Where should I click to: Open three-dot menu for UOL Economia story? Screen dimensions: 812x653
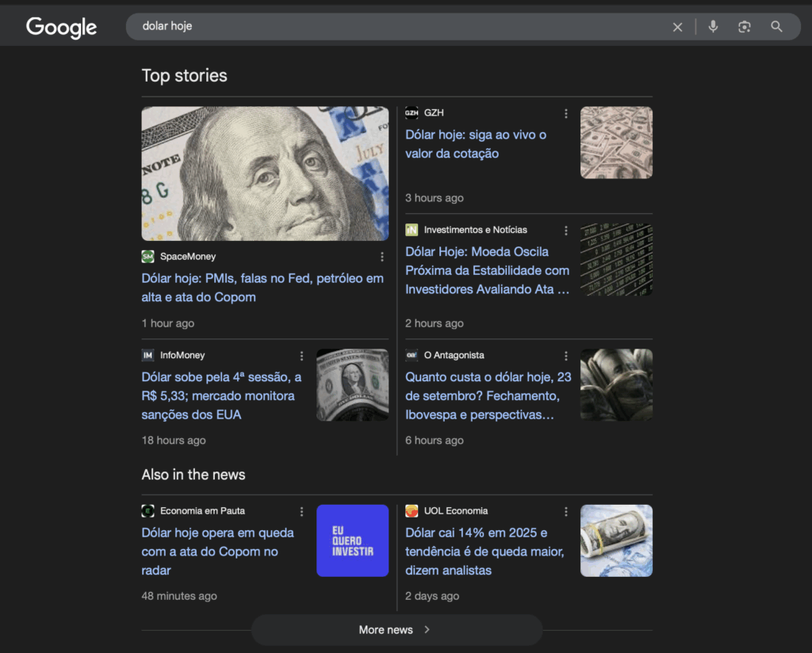pos(565,512)
